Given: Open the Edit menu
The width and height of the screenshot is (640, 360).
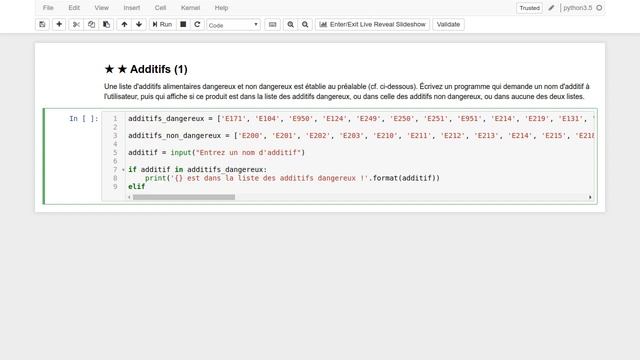Looking at the screenshot, I should tap(74, 8).
